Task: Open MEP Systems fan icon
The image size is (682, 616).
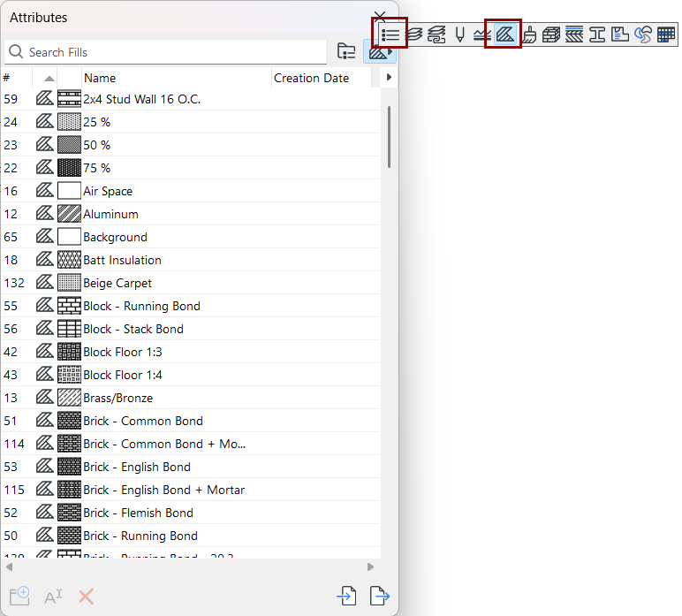Action: click(643, 34)
